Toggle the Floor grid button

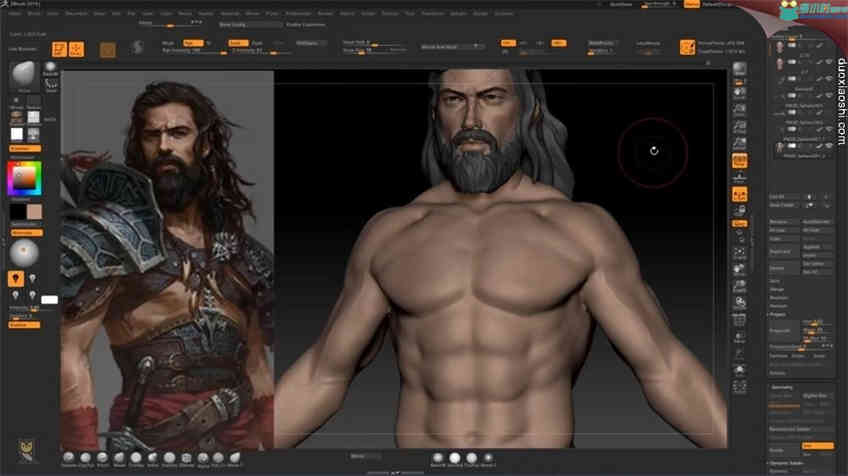[x=740, y=177]
